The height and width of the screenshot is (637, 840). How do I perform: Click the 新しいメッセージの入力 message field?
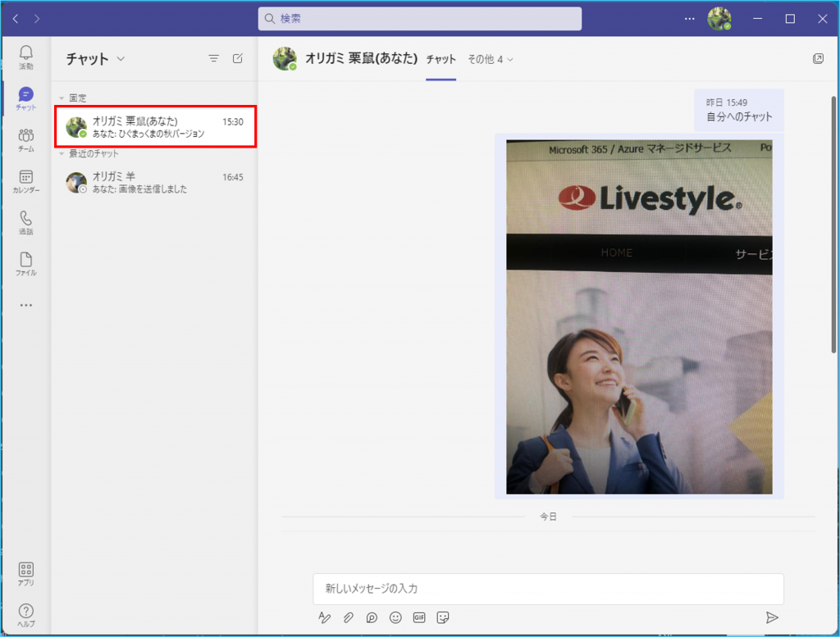click(548, 589)
